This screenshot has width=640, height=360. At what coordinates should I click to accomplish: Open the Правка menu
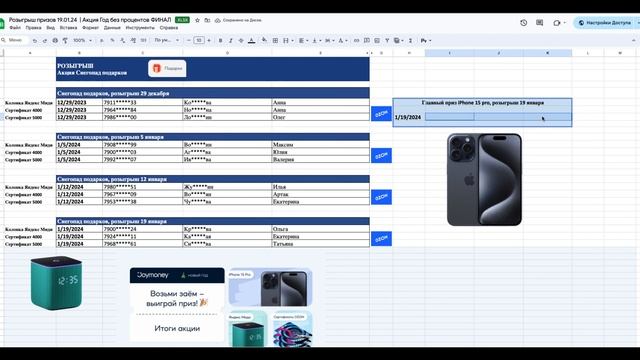33,28
